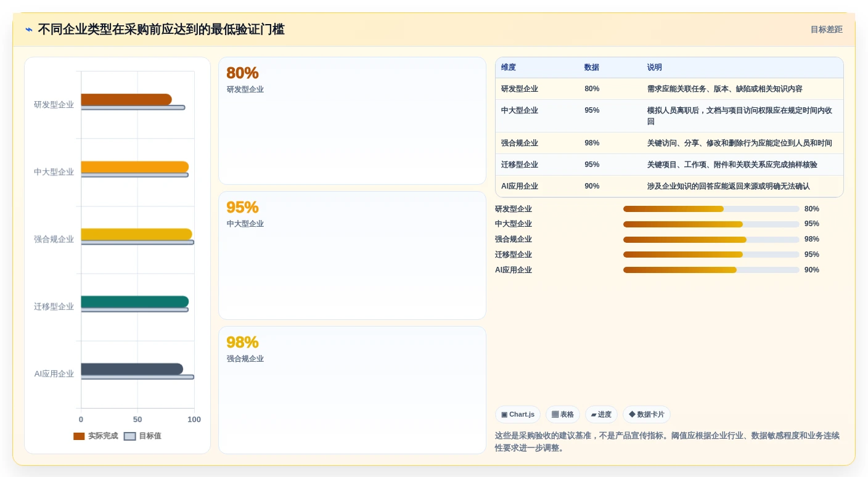Click the 迁移型企业 progress bar
The width and height of the screenshot is (868, 477).
(711, 256)
